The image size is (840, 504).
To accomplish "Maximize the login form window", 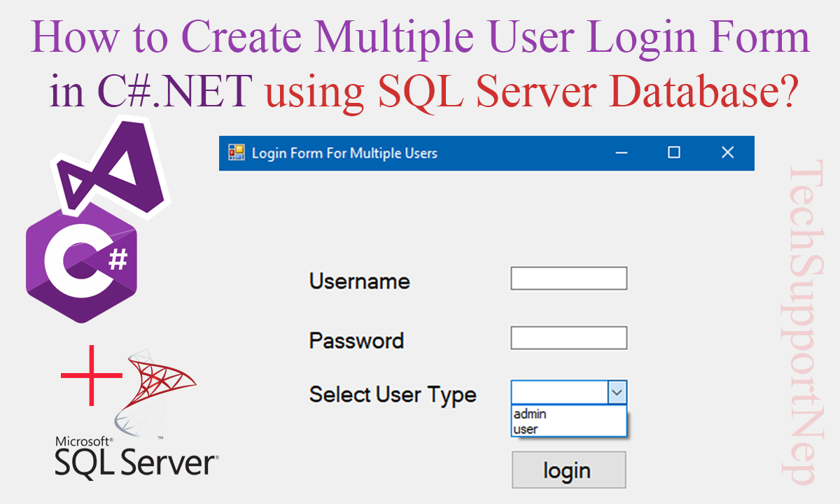I will 673,153.
